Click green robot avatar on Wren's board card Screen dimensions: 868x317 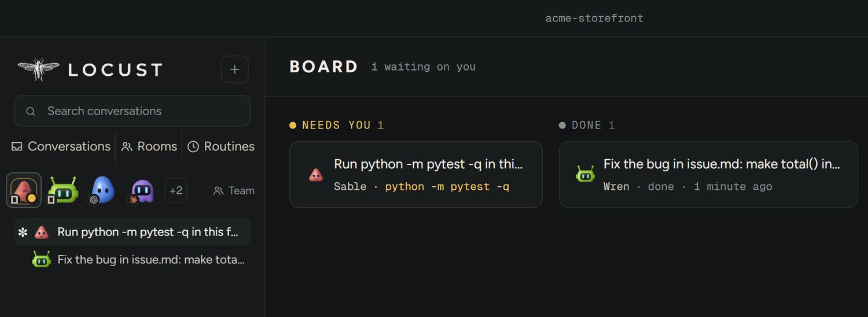pyautogui.click(x=586, y=174)
